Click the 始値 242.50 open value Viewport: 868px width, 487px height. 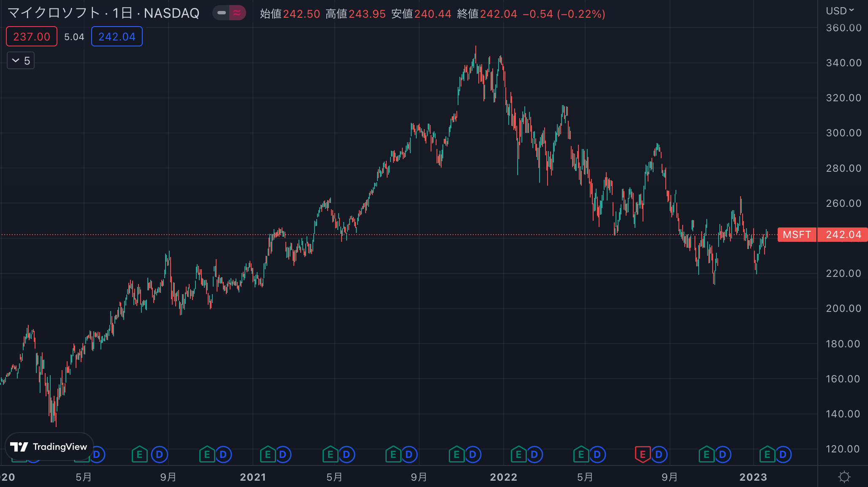[290, 14]
